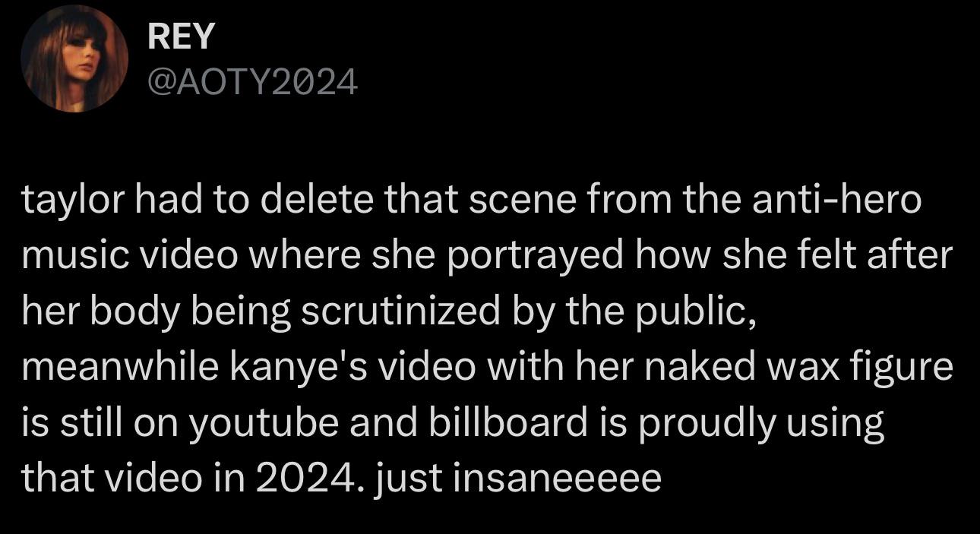Click the word "body" in the tweet
Screen dimensions: 980x534
click(129, 311)
